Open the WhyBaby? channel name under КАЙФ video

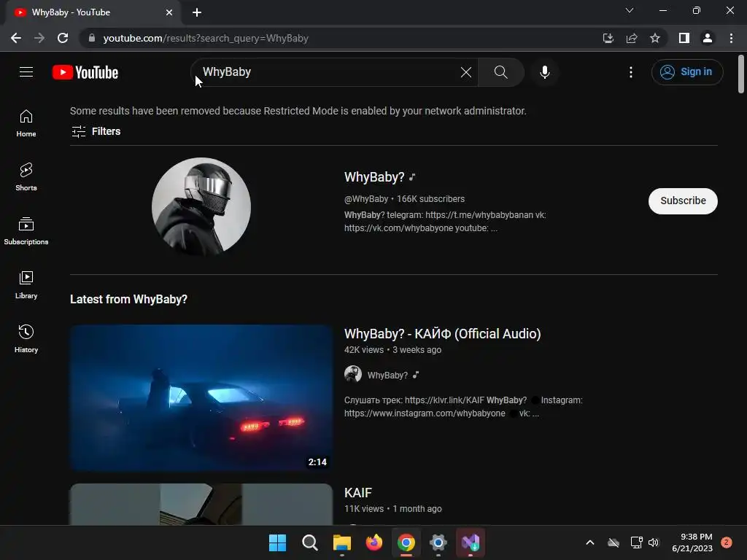pos(387,376)
